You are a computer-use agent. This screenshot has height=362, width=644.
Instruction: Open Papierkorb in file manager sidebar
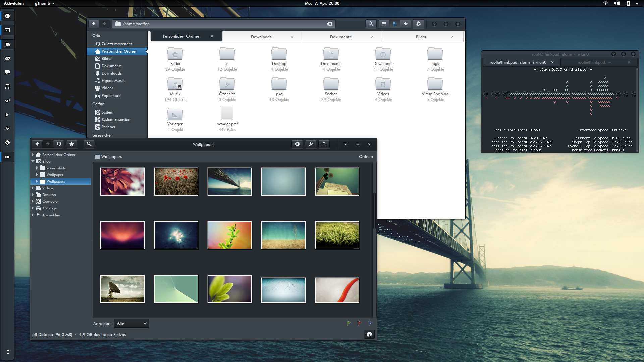coord(117,96)
